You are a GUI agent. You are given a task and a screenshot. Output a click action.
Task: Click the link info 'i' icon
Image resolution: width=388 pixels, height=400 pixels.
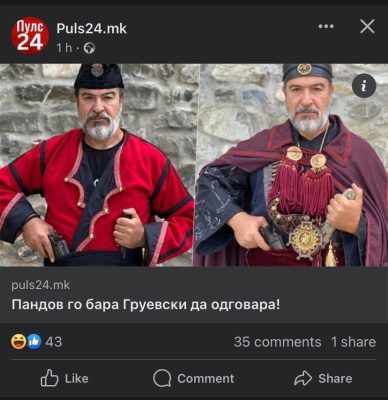coord(364,86)
